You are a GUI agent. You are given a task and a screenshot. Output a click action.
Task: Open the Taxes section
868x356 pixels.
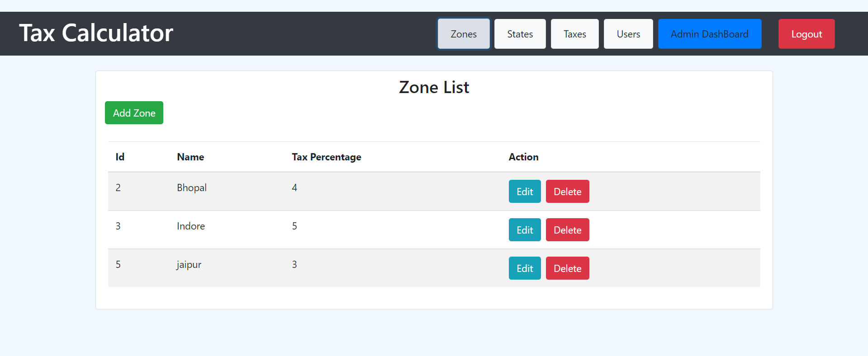click(575, 34)
